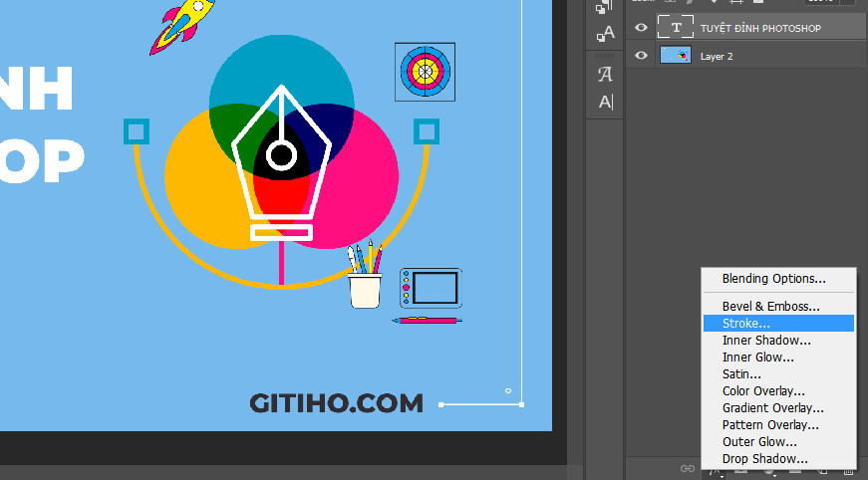Click the GITIHO.COM text on canvas
868x480 pixels.
[336, 403]
